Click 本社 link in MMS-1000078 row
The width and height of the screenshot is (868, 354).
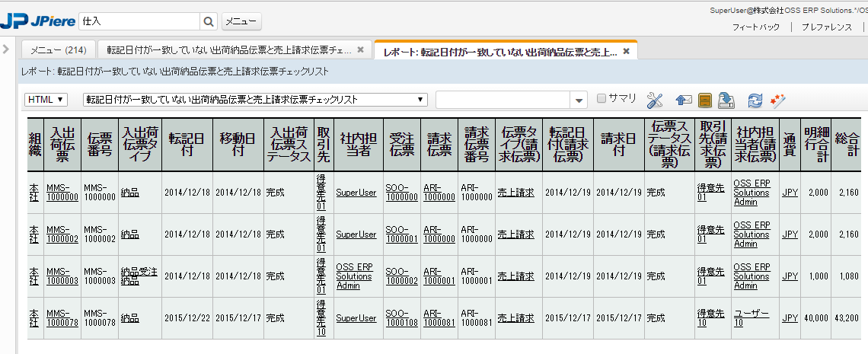34,318
